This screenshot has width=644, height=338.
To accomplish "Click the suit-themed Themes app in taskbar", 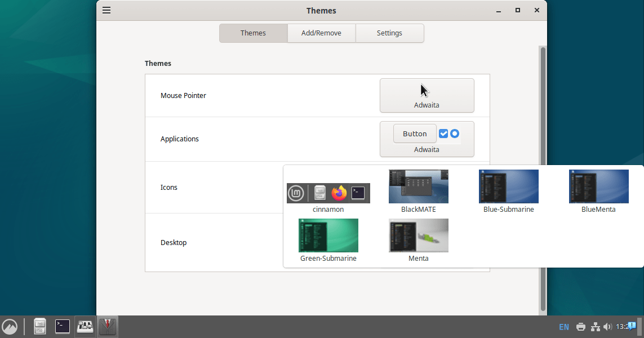I will [x=107, y=326].
